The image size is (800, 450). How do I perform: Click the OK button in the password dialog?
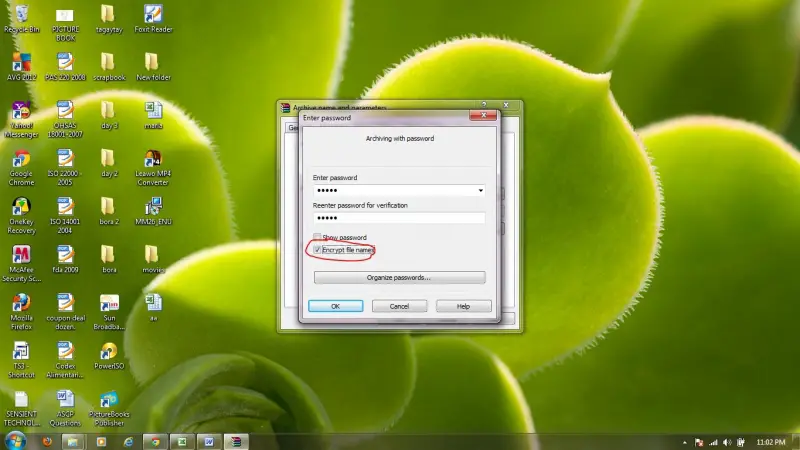tap(335, 306)
